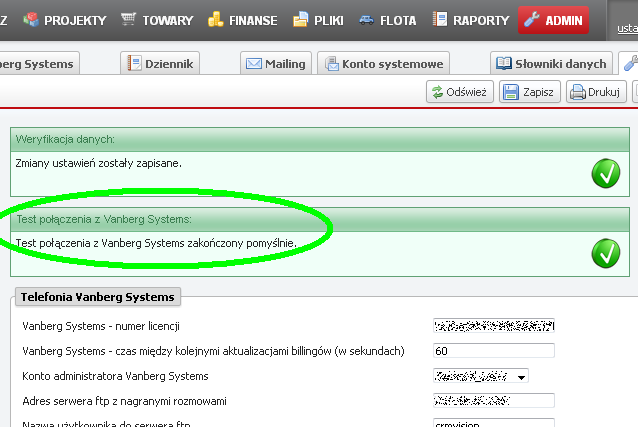Viewport: 638px width, 427px height.
Task: Expand Konto administratora Vanberg Systems dropdown
Action: [x=522, y=377]
